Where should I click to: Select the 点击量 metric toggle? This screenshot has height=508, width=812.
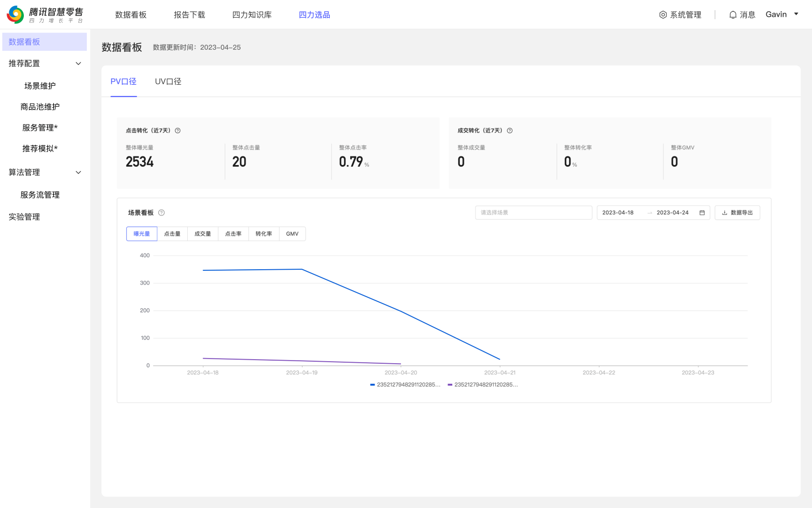pyautogui.click(x=172, y=234)
